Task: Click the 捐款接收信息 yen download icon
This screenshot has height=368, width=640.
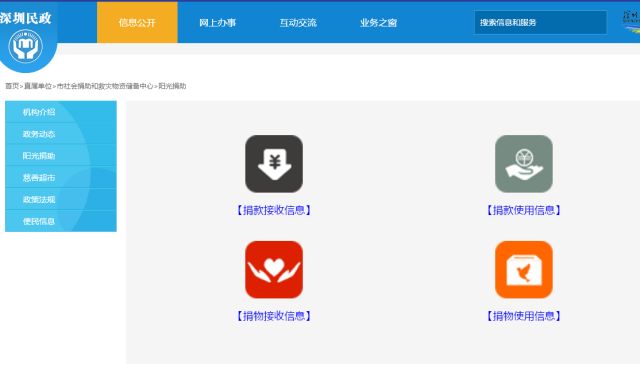Action: point(274,164)
